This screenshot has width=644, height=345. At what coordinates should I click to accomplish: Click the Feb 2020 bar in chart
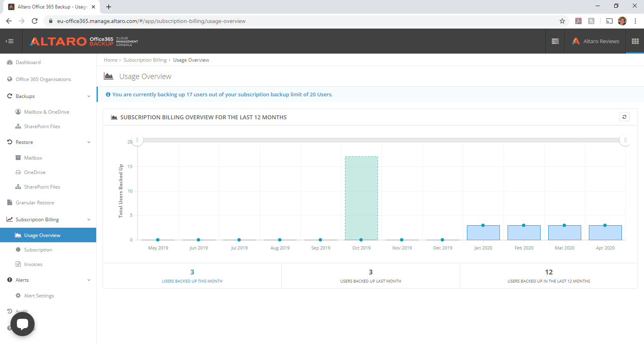[x=524, y=233]
